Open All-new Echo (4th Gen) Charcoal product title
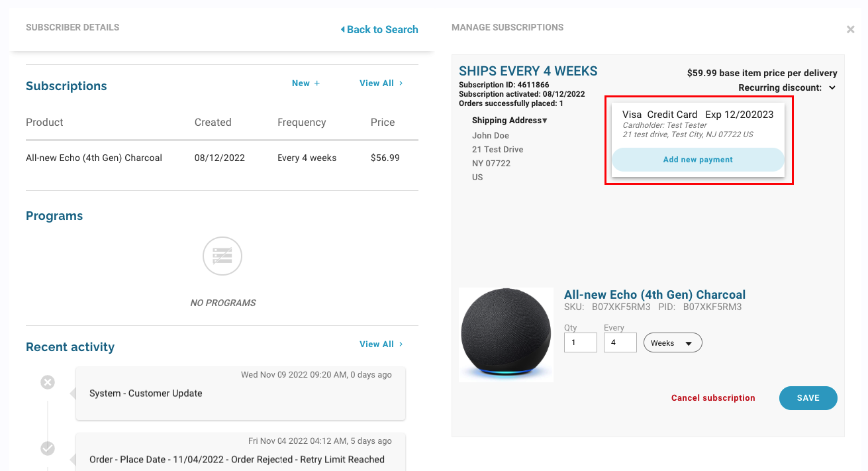 pyautogui.click(x=655, y=295)
